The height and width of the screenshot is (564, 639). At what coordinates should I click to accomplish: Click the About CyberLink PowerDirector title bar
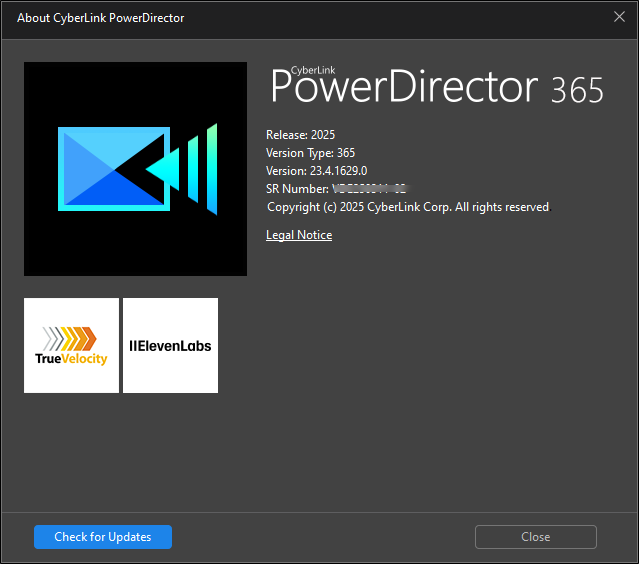coord(101,18)
